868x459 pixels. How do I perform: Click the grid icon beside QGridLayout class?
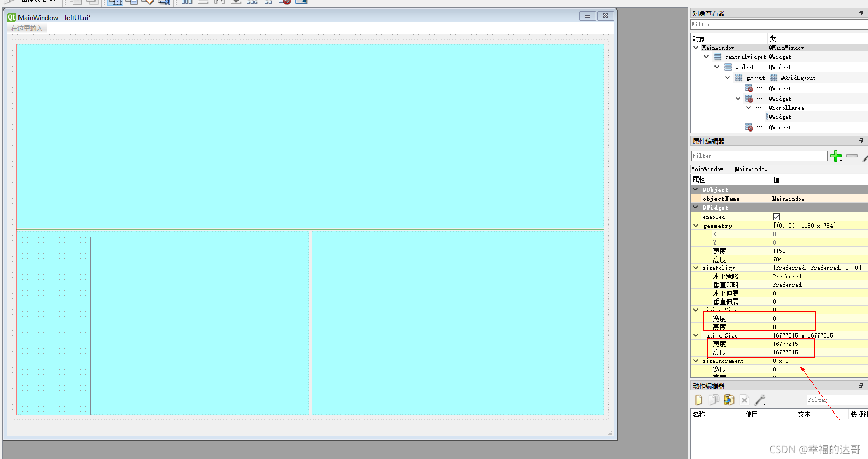click(x=774, y=78)
